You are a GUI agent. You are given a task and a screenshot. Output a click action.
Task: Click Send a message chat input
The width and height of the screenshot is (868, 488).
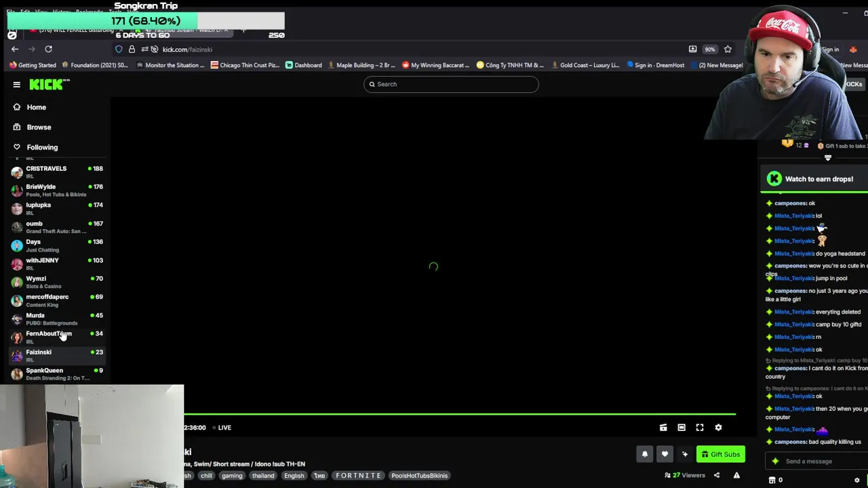pos(816,462)
